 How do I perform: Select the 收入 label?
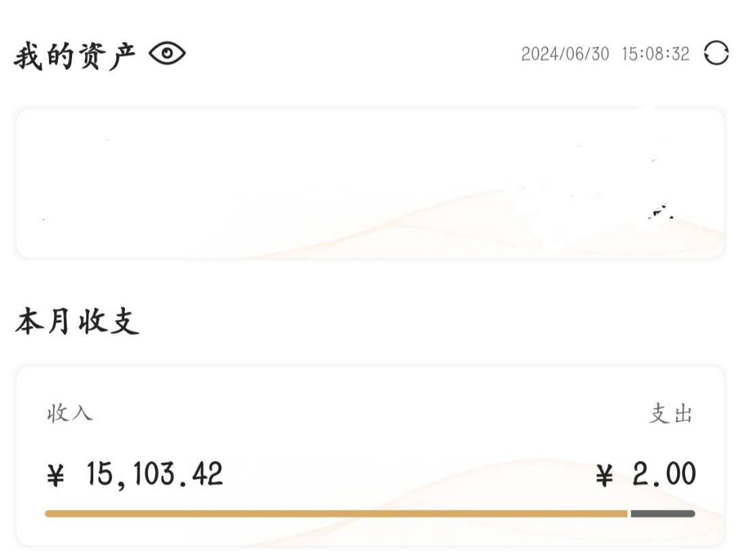click(x=70, y=413)
